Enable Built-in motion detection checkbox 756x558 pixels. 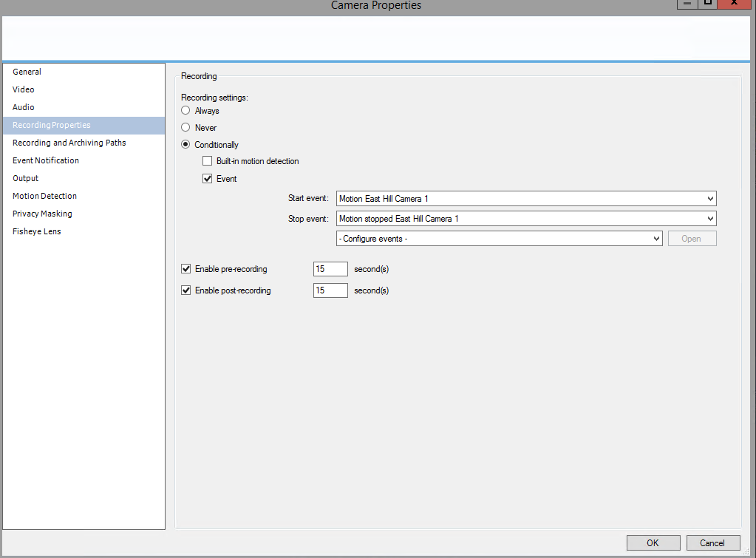[x=208, y=161]
